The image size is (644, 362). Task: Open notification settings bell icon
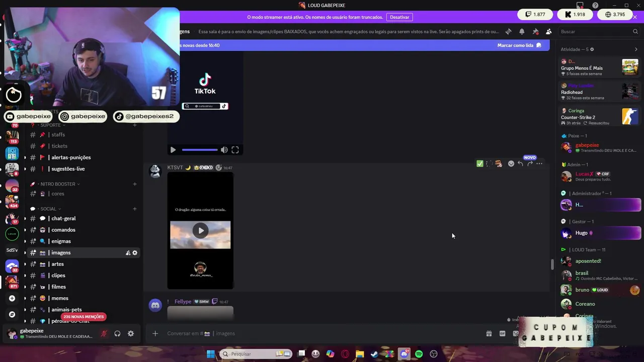coord(522,31)
